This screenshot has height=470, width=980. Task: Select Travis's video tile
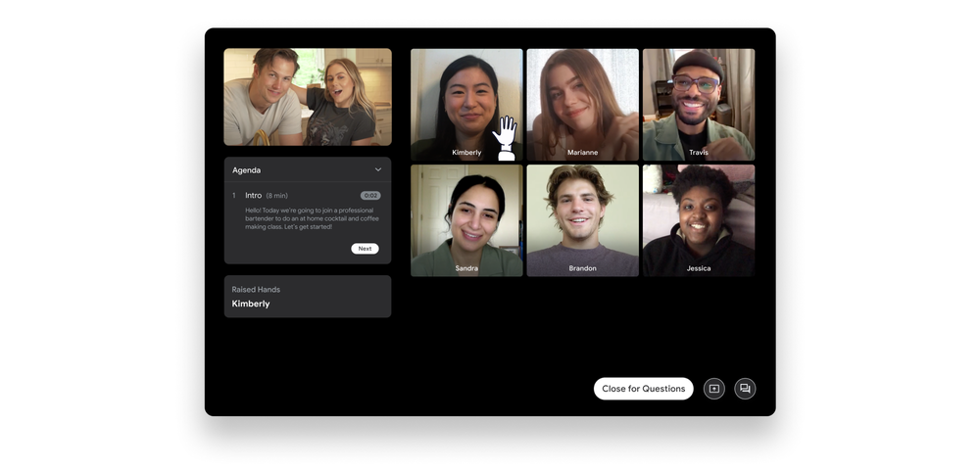(699, 104)
